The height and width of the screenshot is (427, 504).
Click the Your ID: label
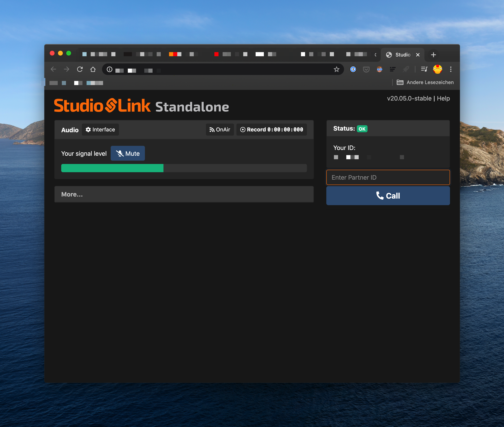point(344,148)
